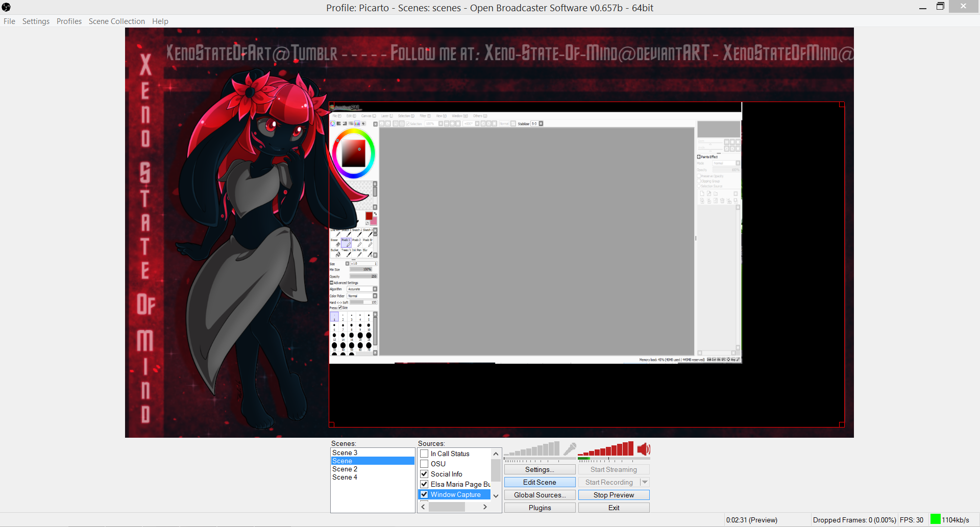Click the Opacity slider in the SAI preview

pyautogui.click(x=363, y=277)
